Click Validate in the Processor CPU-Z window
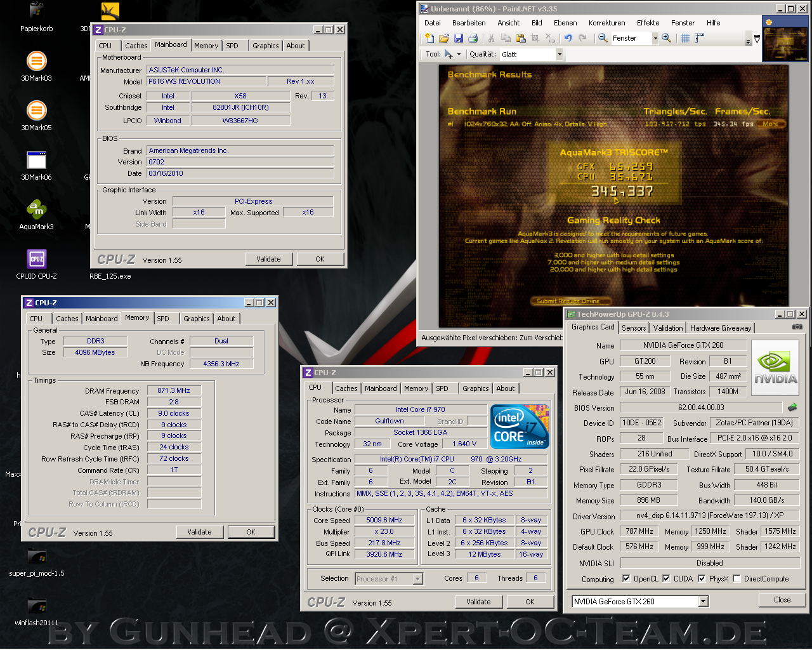Screen dimensions: 812x650 [x=478, y=602]
